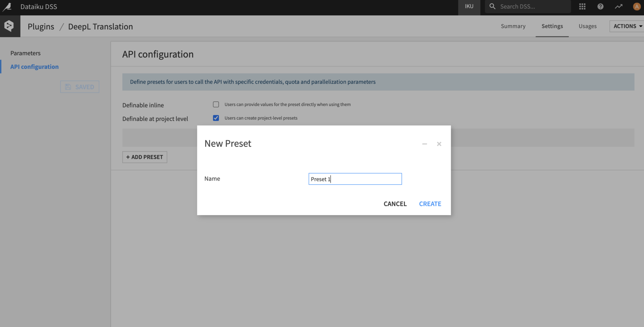The width and height of the screenshot is (644, 327).
Task: Click the Dataiku bird logo
Action: (7, 7)
